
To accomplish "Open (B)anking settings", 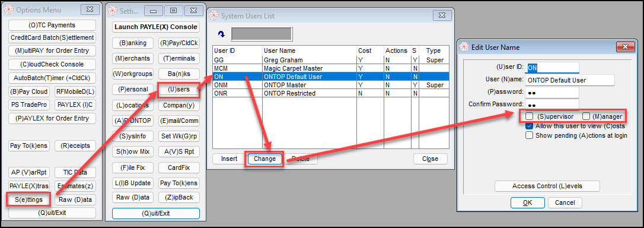I will click(x=133, y=43).
